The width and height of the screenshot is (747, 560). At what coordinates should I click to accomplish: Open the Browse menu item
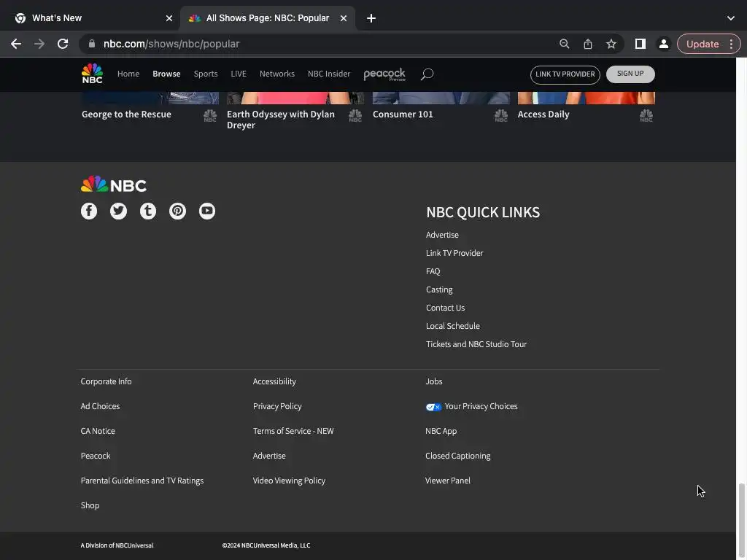pos(166,74)
